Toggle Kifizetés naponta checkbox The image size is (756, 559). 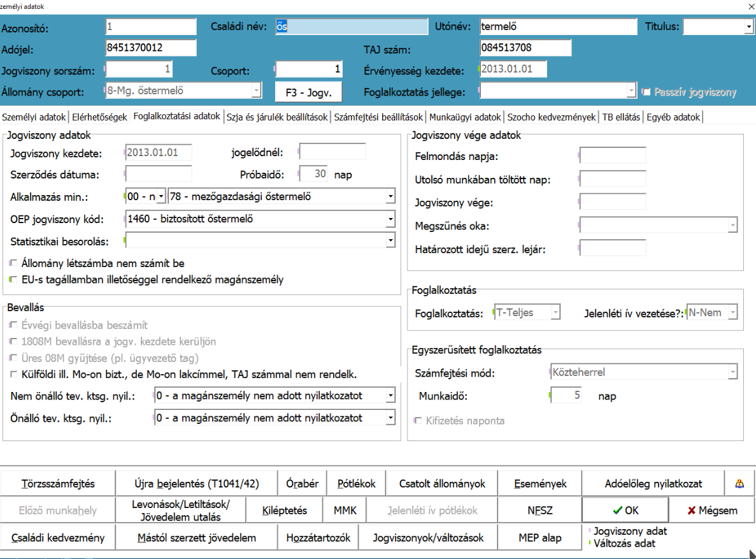(418, 421)
